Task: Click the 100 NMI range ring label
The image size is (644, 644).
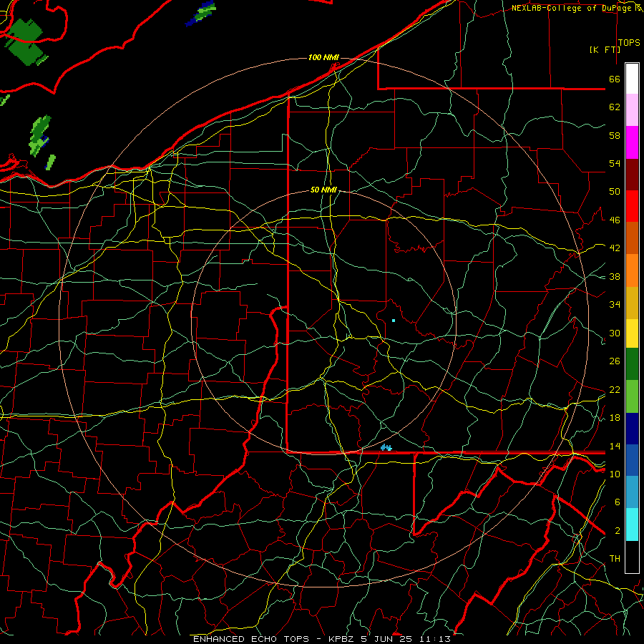Action: pos(323,57)
